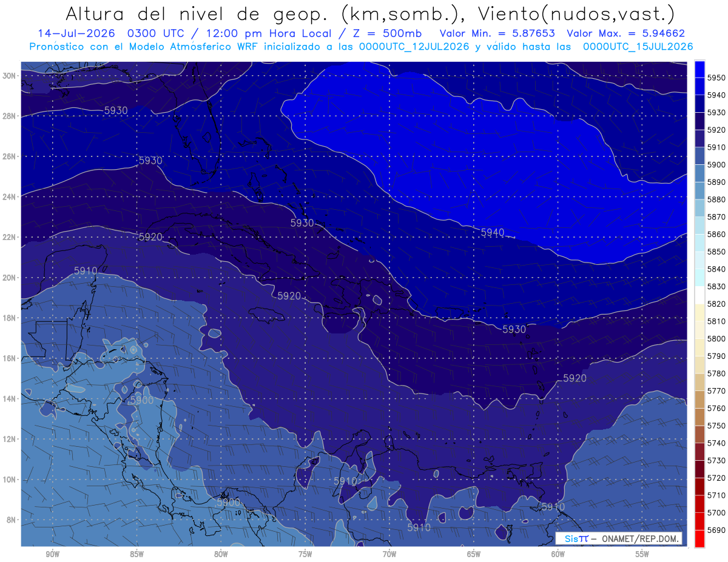
Task: Click the 18N latitude axis label
Action: [x=8, y=318]
